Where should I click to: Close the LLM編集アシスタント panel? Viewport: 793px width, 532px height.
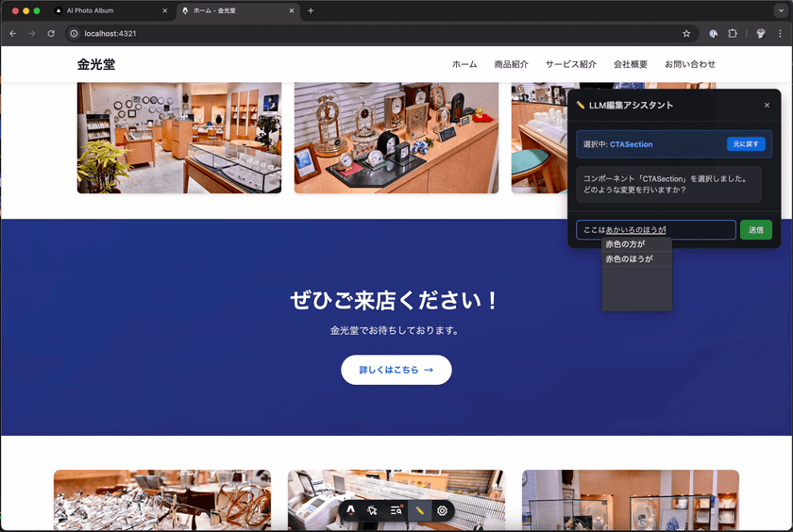pos(767,106)
